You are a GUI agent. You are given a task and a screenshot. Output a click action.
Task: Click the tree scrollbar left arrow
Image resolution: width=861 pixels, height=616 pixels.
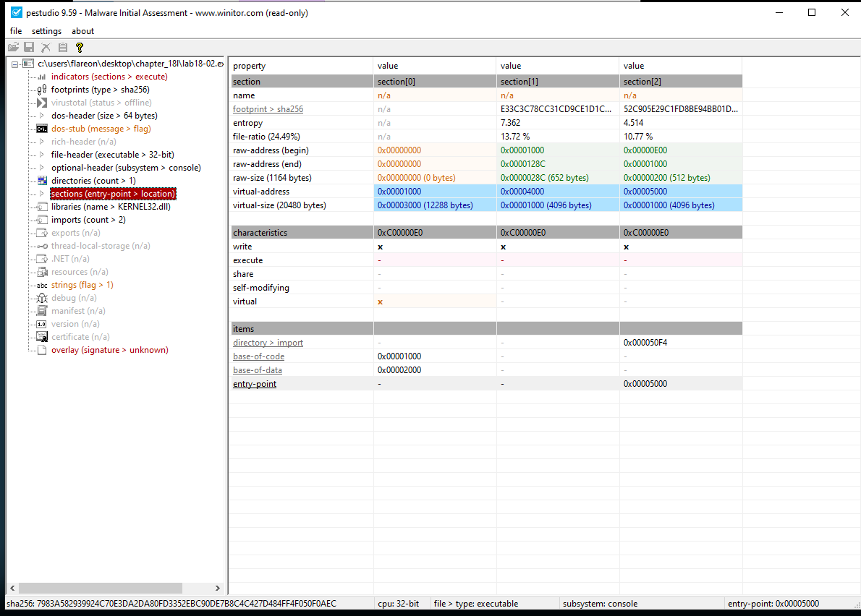coord(12,588)
